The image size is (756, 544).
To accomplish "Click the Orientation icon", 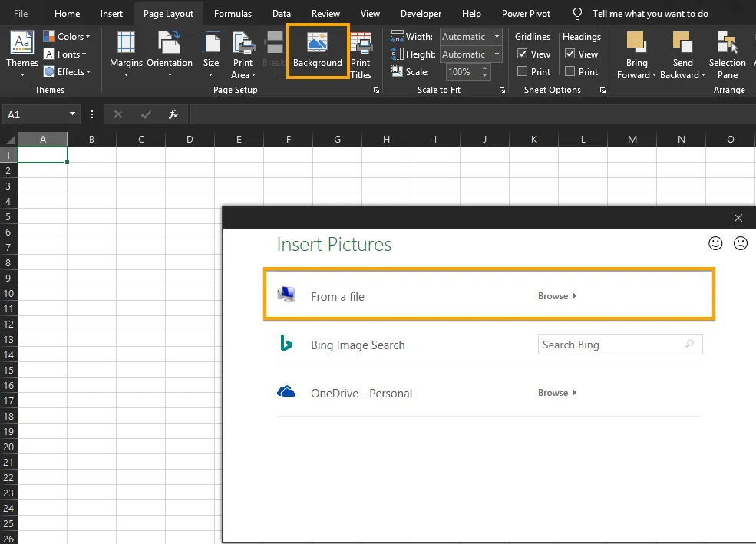I will click(x=169, y=42).
